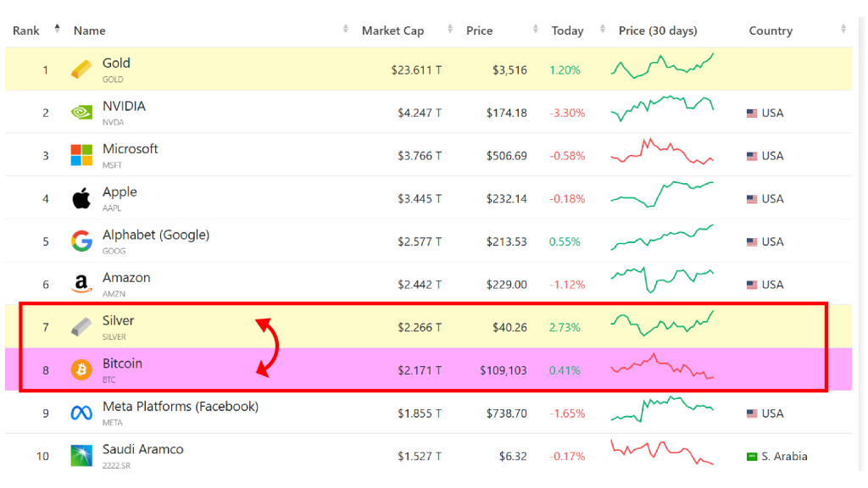The width and height of the screenshot is (868, 488).
Task: Click the GOOG ticker symbol
Action: click(x=114, y=251)
